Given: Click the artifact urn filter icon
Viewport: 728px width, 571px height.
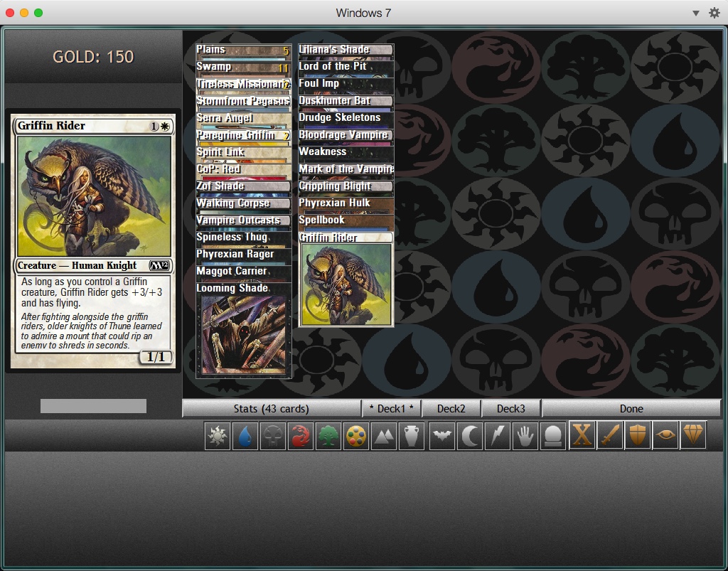Looking at the screenshot, I should (412, 436).
